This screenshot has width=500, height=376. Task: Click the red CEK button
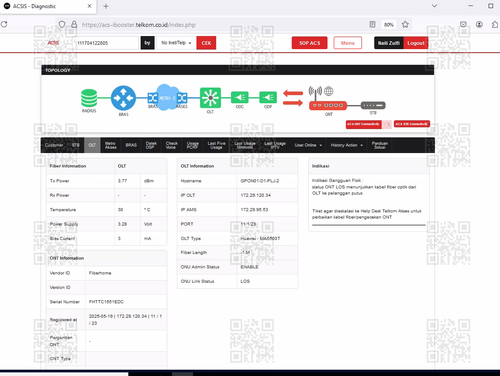tap(206, 43)
